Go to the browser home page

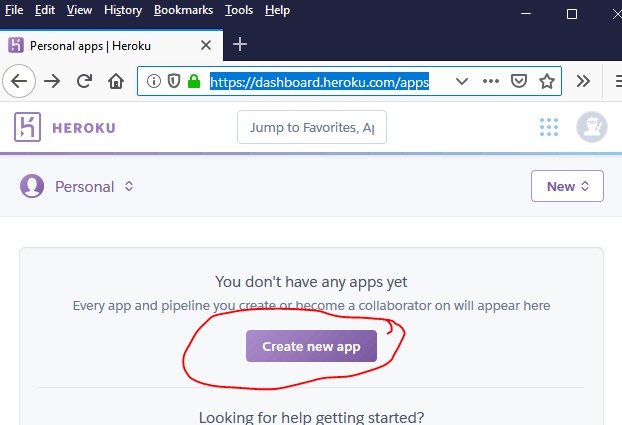116,81
